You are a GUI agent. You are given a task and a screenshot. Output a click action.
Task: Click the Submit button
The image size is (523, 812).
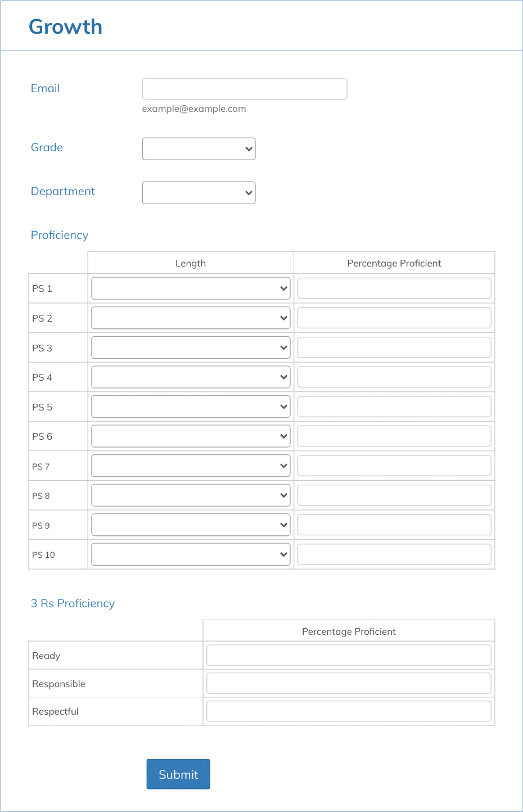click(x=178, y=774)
